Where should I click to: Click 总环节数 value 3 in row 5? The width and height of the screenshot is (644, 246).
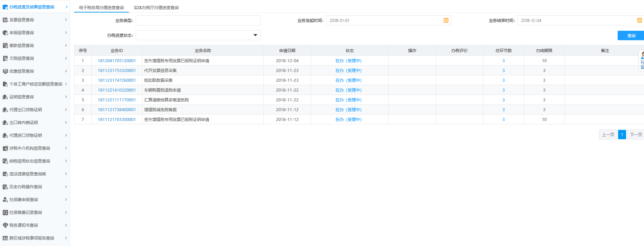(503, 100)
